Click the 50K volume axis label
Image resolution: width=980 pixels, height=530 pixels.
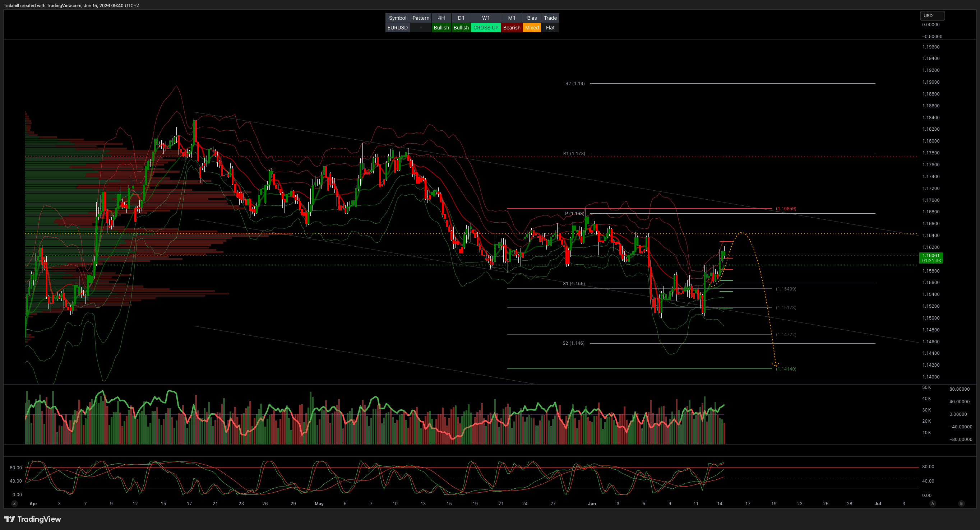click(x=926, y=387)
